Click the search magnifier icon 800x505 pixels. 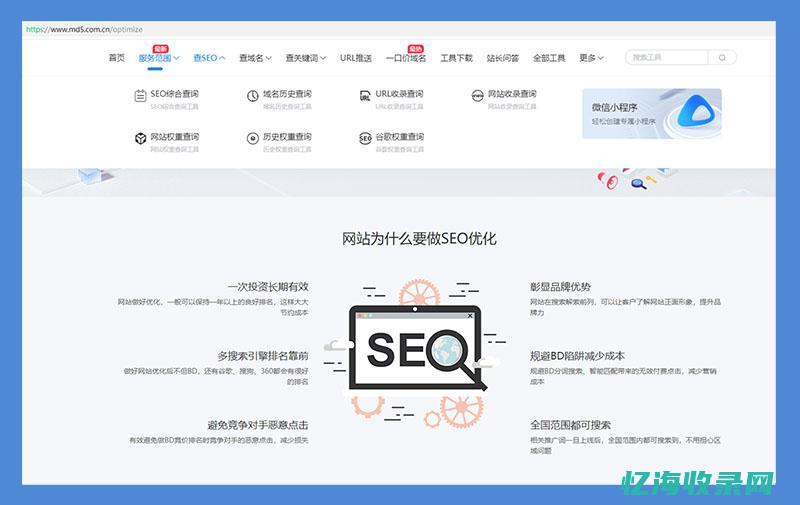pyautogui.click(x=723, y=58)
